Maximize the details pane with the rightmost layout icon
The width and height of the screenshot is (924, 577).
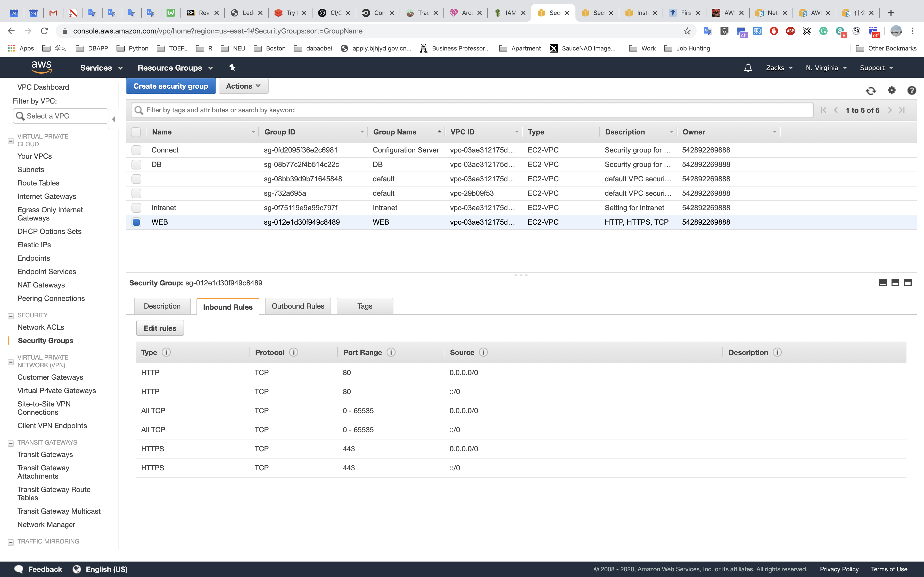907,282
